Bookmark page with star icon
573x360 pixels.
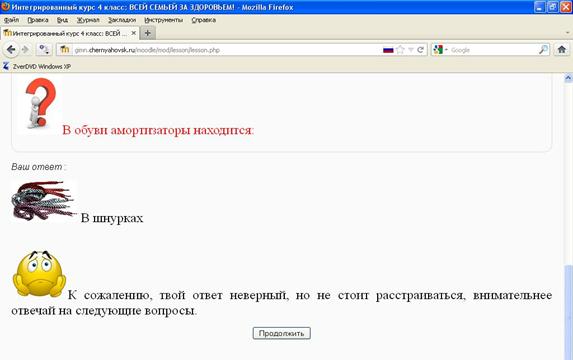coord(401,50)
